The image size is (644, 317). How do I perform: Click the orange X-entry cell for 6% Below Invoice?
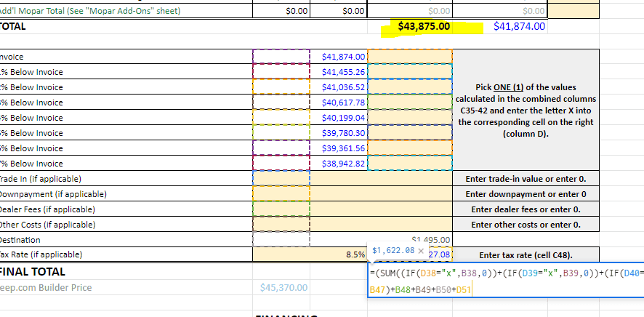coord(410,148)
